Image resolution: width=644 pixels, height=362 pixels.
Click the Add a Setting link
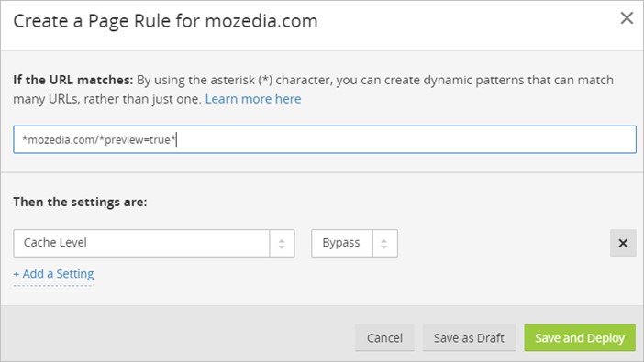pos(53,274)
